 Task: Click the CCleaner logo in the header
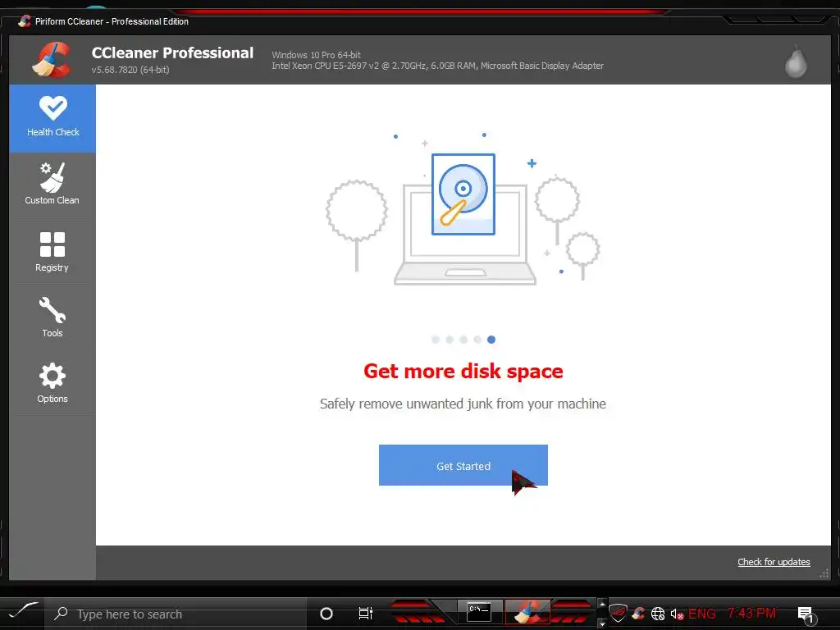tap(52, 60)
